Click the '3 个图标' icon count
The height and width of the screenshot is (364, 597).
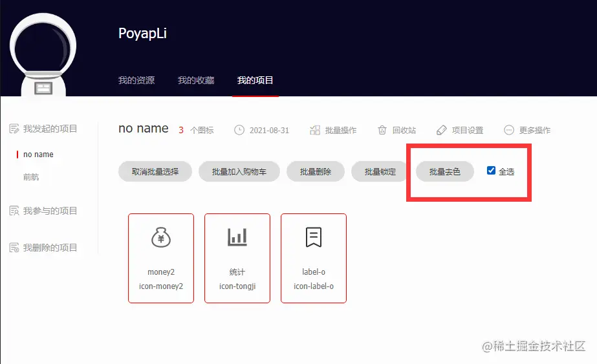click(x=196, y=130)
